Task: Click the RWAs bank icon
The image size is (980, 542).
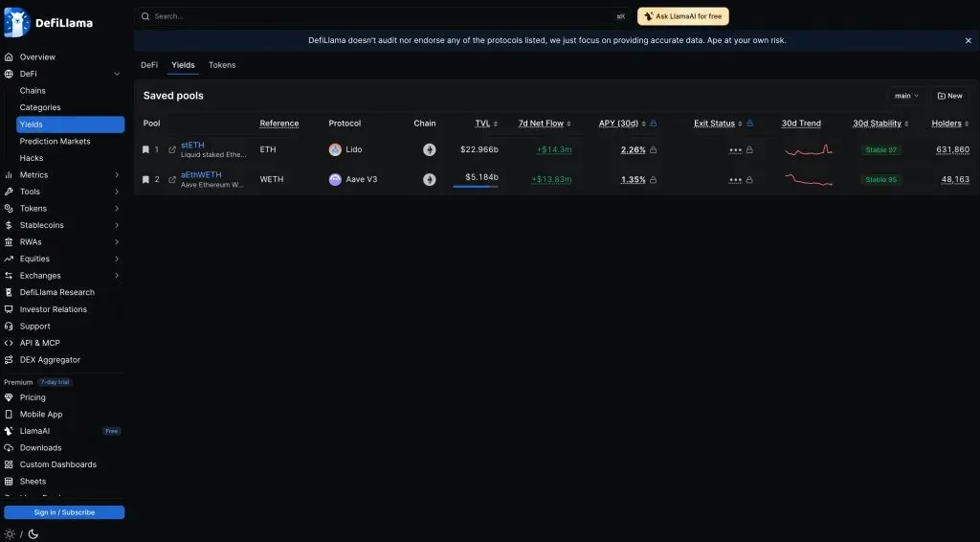Action: [x=9, y=242]
